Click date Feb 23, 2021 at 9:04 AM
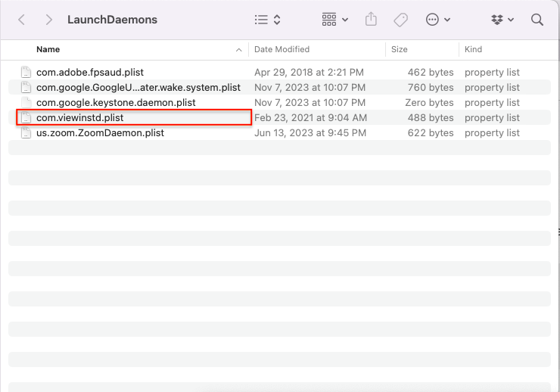Viewport: 560px width, 392px height. click(x=310, y=117)
